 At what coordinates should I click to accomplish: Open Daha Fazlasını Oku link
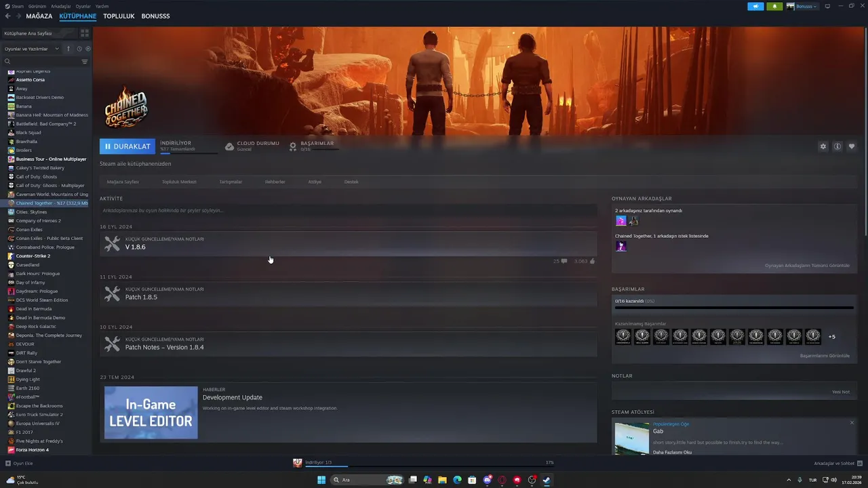point(672,452)
